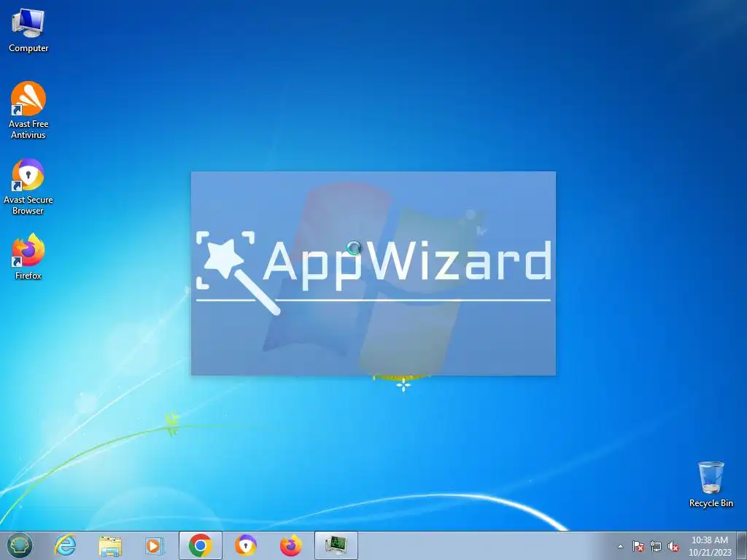Switch to Google Chrome in taskbar

click(201, 545)
